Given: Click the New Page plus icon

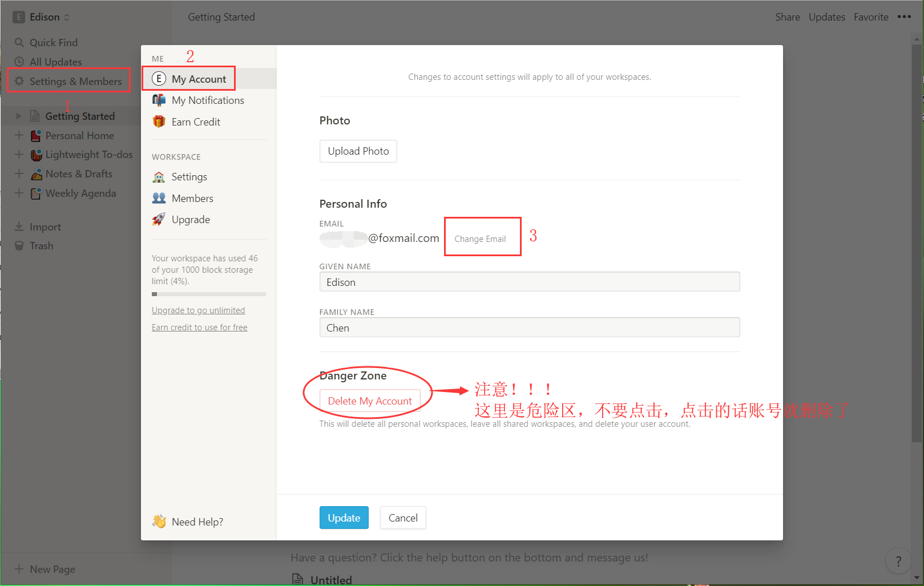Looking at the screenshot, I should 19,569.
